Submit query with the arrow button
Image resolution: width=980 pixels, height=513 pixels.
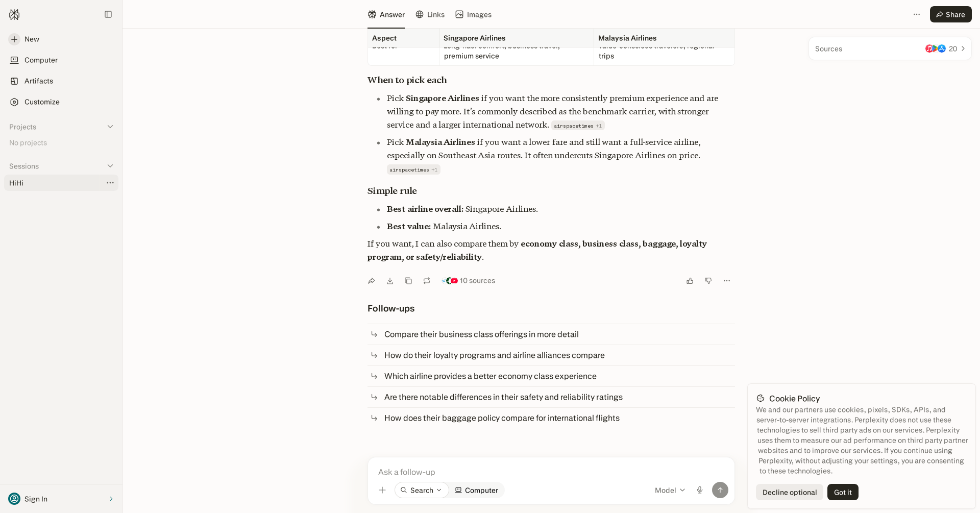click(x=720, y=490)
